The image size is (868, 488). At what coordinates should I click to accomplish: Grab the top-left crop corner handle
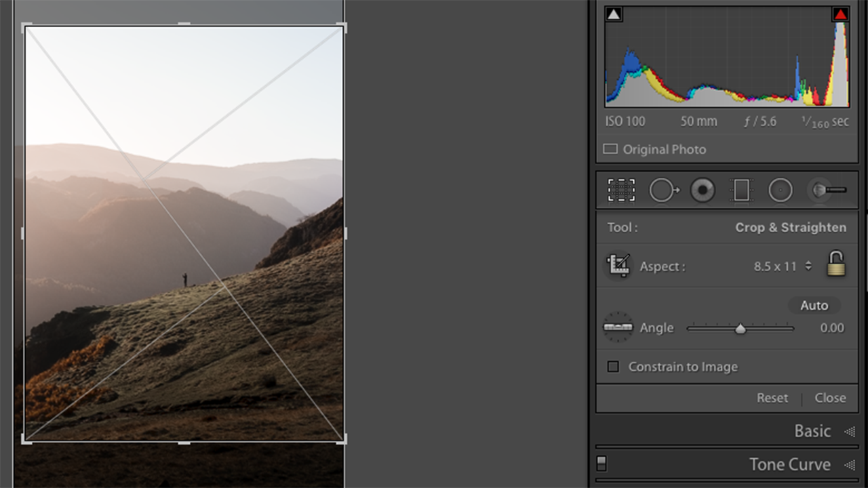pos(26,27)
